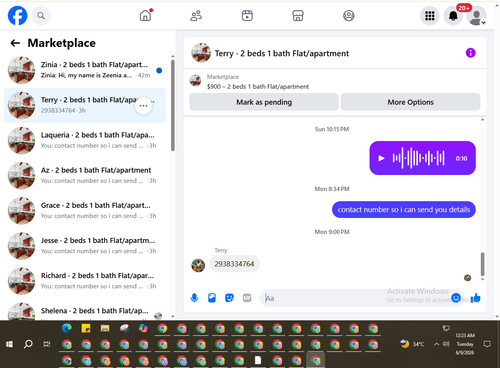The width and height of the screenshot is (500, 368).
Task: Click the conversation list scrollbar
Action: (x=173, y=105)
